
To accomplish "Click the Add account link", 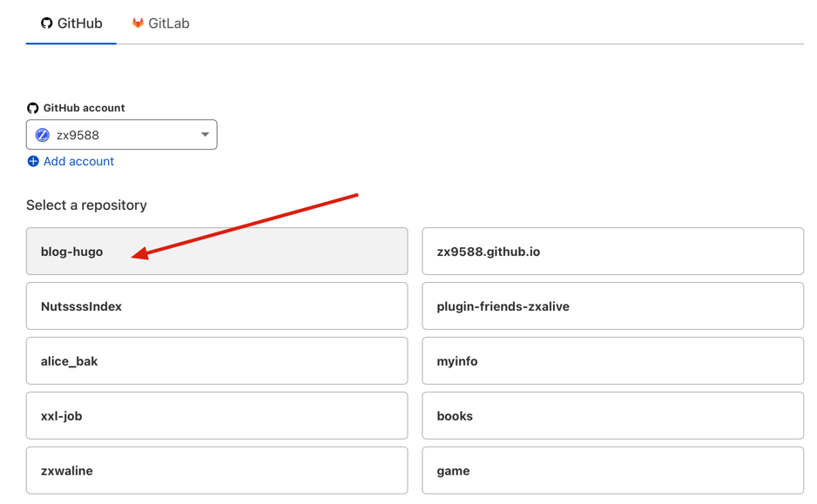I will (x=78, y=161).
